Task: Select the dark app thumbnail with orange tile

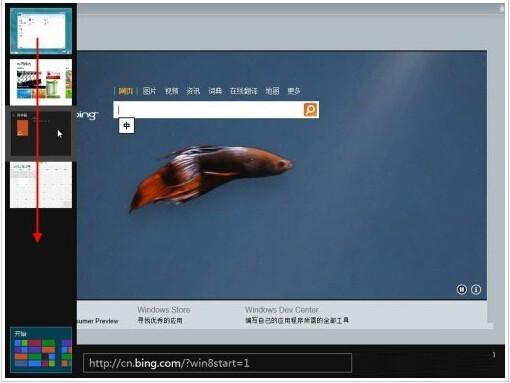Action: 41,133
